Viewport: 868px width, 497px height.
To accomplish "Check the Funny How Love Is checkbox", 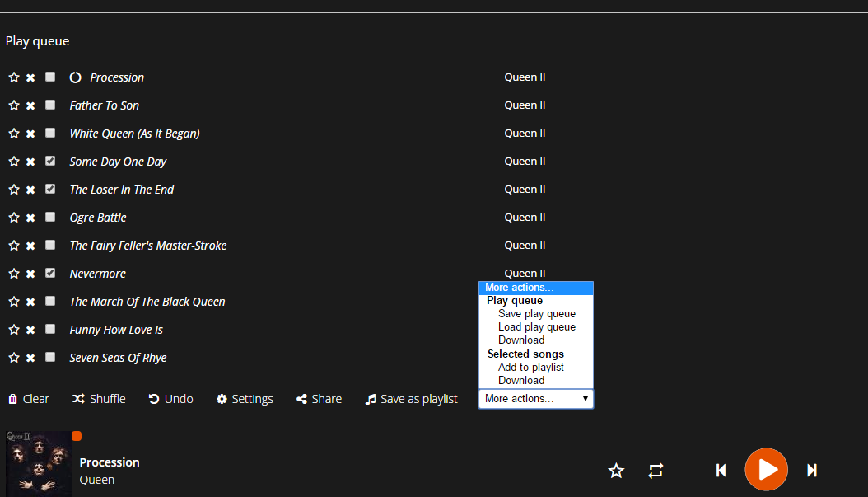I will pos(50,329).
